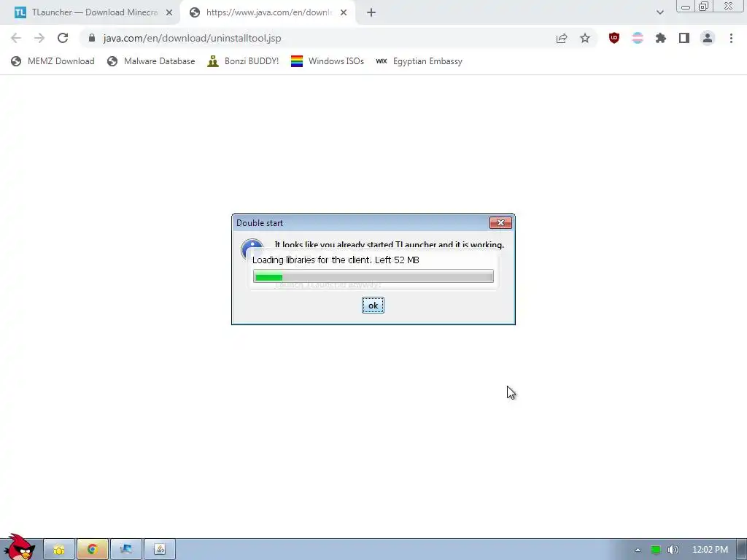This screenshot has width=747, height=560.
Task: Click the loading libraries progress bar
Action: pyautogui.click(x=373, y=276)
